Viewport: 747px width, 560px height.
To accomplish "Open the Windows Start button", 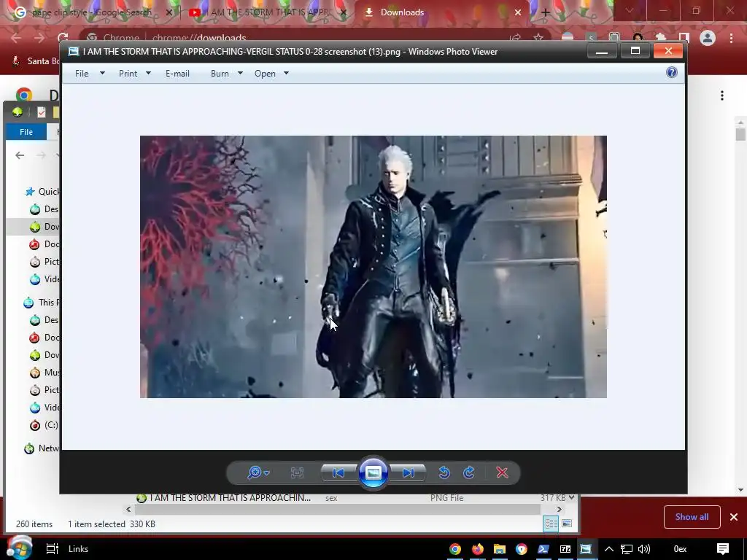I will (19, 548).
